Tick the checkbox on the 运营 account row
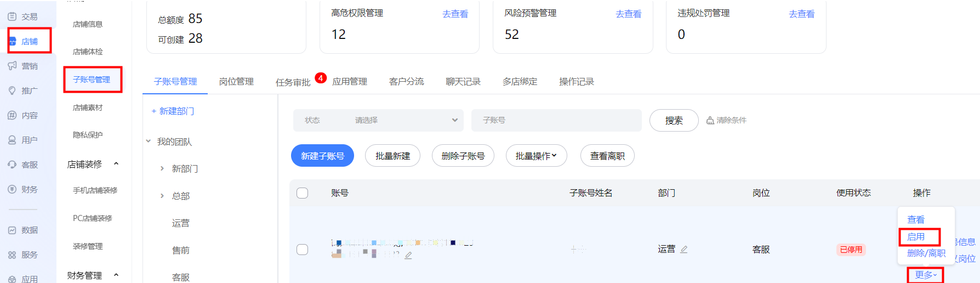 (302, 250)
